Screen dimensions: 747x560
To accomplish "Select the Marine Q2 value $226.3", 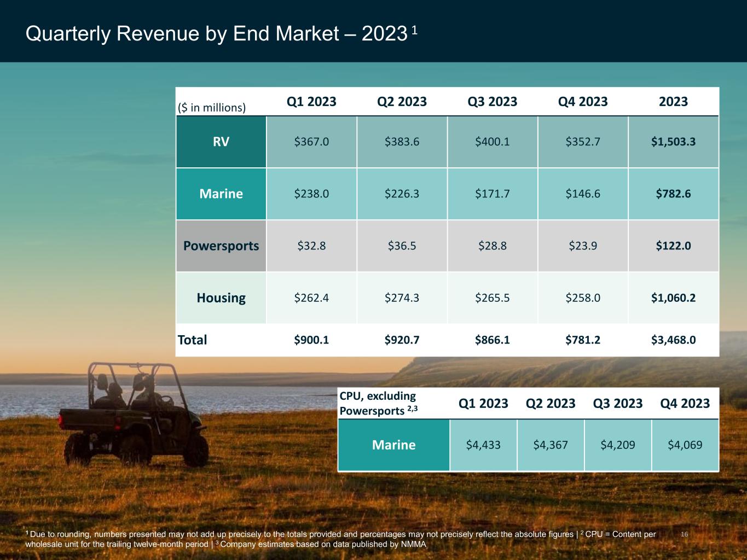I will pyautogui.click(x=402, y=194).
